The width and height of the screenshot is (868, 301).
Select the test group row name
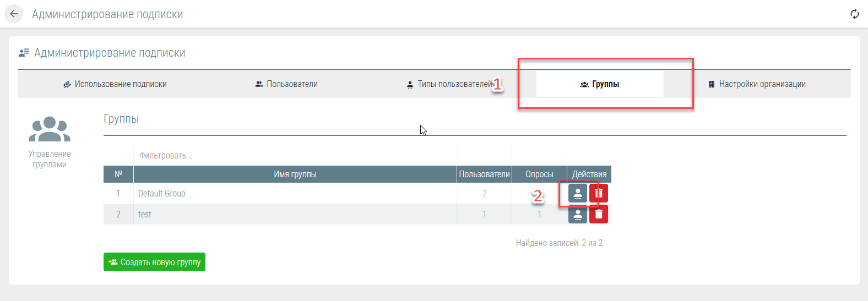point(145,214)
